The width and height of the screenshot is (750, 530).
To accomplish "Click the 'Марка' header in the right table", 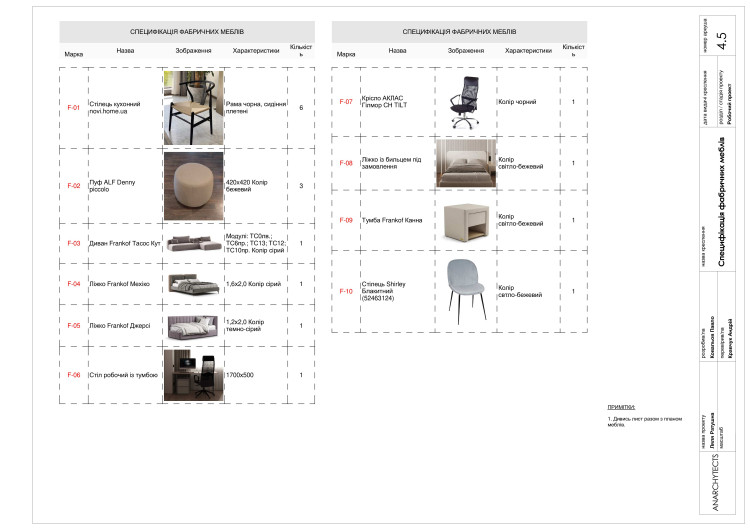I will point(346,54).
